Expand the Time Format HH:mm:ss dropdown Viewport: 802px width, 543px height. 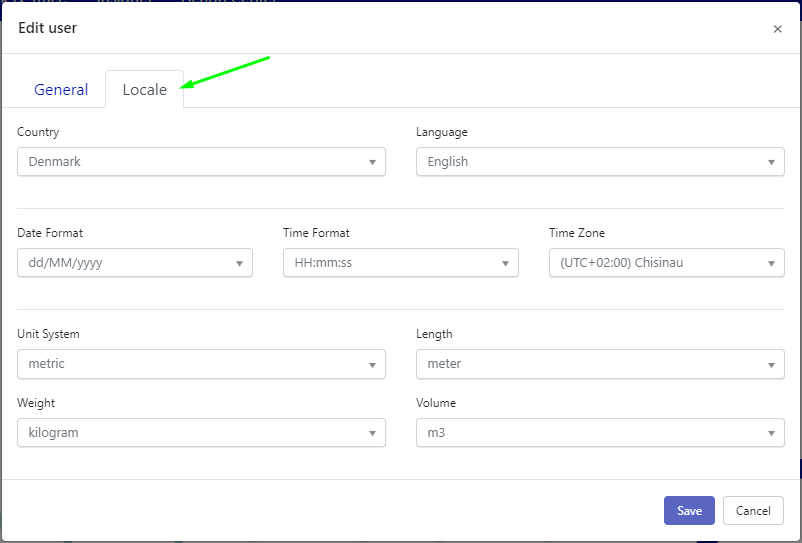click(x=400, y=263)
